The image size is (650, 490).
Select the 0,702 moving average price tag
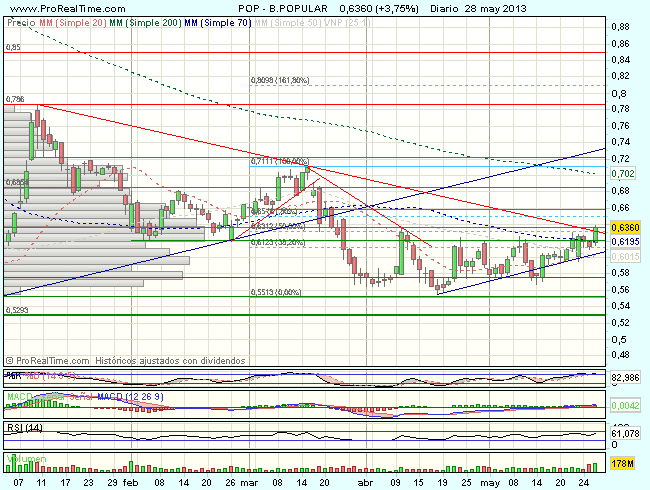click(622, 173)
